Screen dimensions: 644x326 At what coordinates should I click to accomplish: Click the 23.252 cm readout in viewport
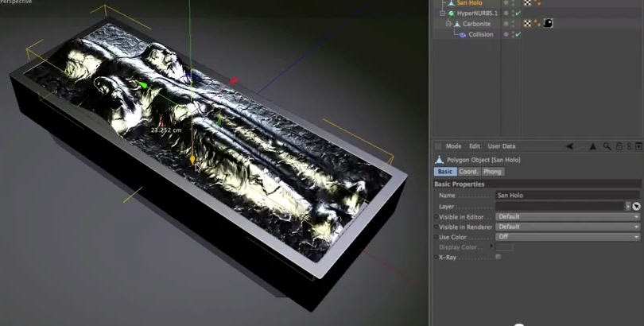pos(166,130)
